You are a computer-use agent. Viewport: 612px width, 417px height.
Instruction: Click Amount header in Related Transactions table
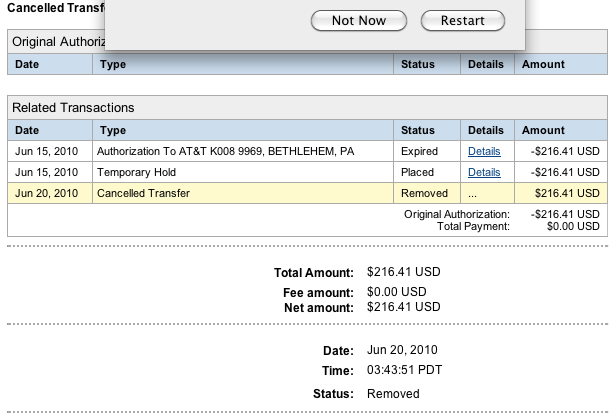coord(543,131)
